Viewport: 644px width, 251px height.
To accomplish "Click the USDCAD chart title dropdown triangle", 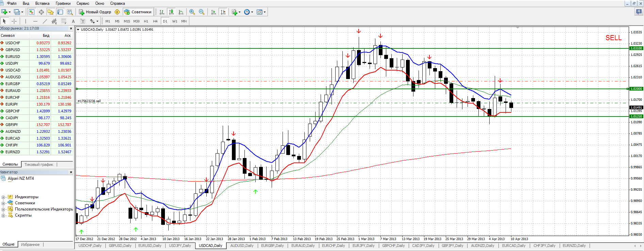I will click(78, 30).
